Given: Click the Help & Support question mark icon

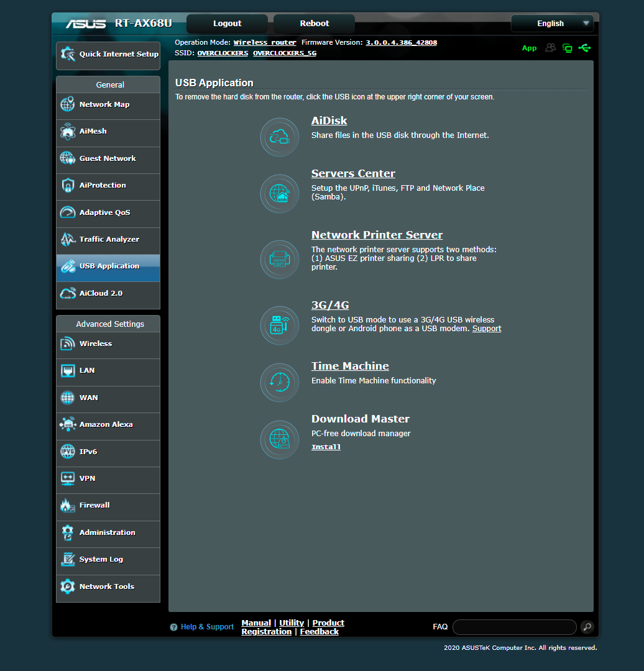Looking at the screenshot, I should click(x=173, y=627).
